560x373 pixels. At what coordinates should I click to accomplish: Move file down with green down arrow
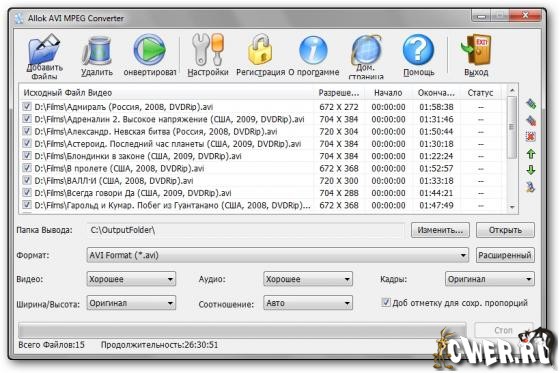(x=531, y=170)
